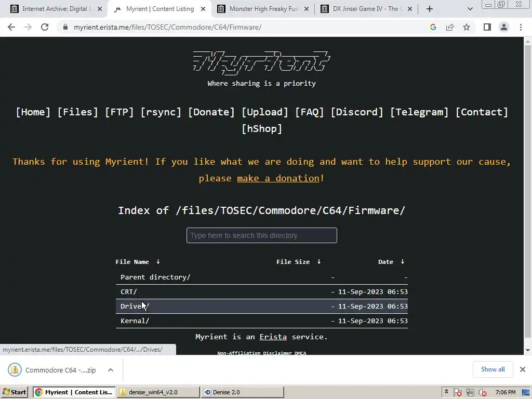Sort the listing by File Name
This screenshot has height=399, width=532.
[x=138, y=262]
